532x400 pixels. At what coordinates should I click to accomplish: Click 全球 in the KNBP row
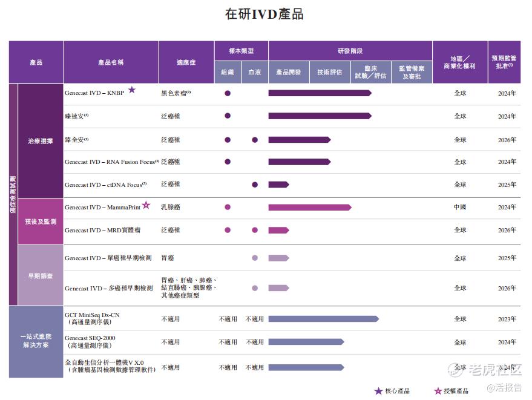click(460, 93)
